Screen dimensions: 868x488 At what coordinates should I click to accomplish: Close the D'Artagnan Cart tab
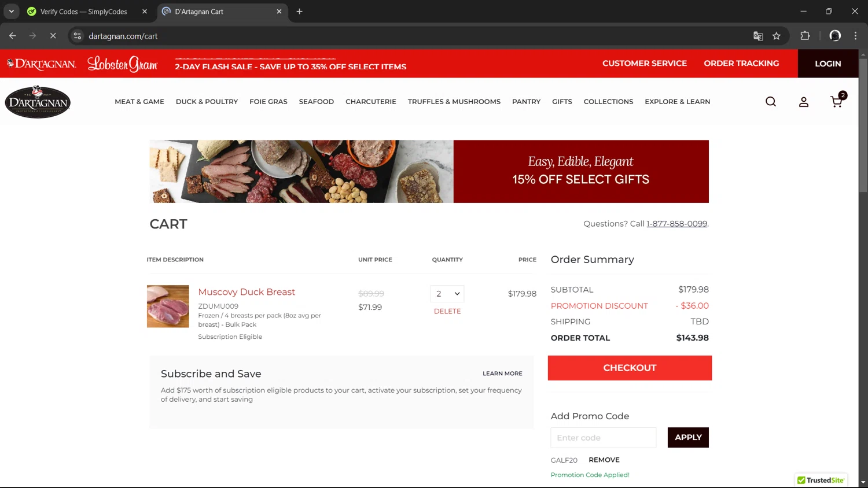279,12
